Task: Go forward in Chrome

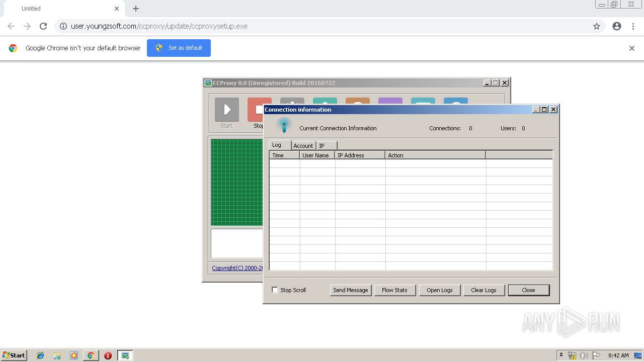Action: click(x=27, y=26)
